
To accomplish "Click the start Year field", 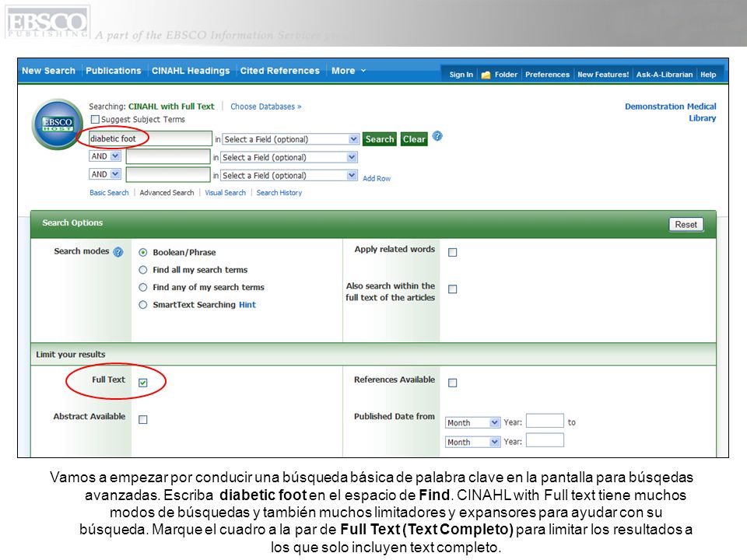I will coord(545,421).
